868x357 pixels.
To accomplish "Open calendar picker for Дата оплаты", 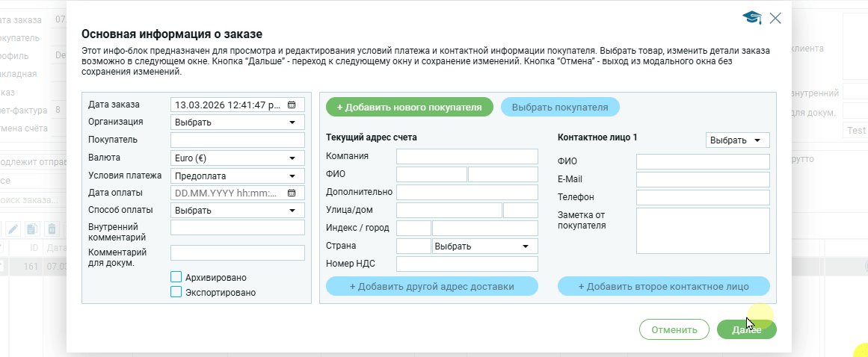I will (x=292, y=193).
